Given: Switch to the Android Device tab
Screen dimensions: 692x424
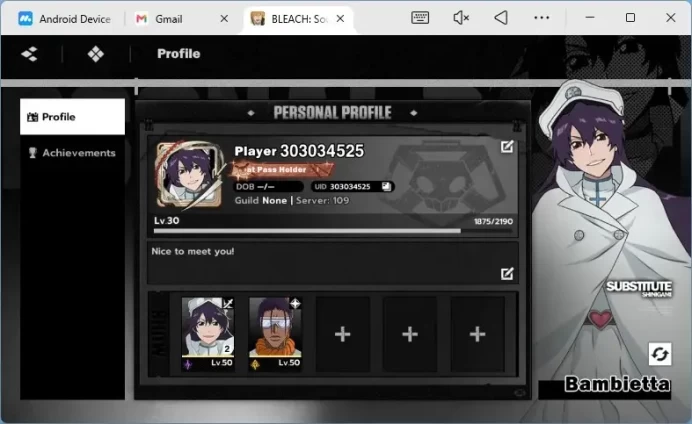Looking at the screenshot, I should coord(64,19).
